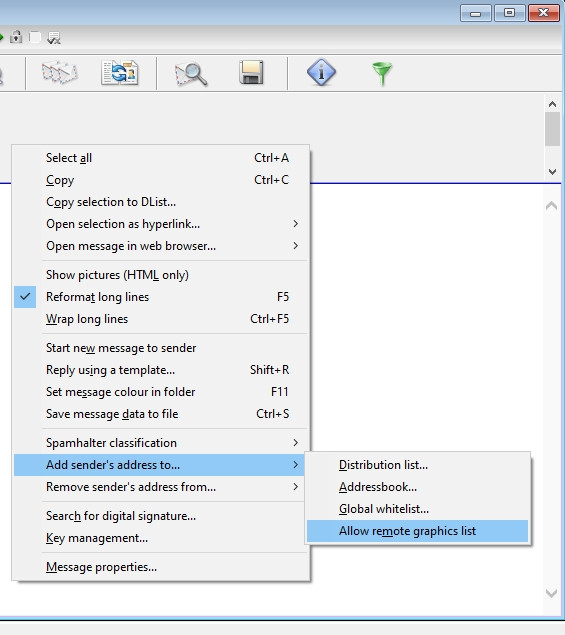The height and width of the screenshot is (635, 565).
Task: Click the floppy disk save icon
Action: (252, 73)
